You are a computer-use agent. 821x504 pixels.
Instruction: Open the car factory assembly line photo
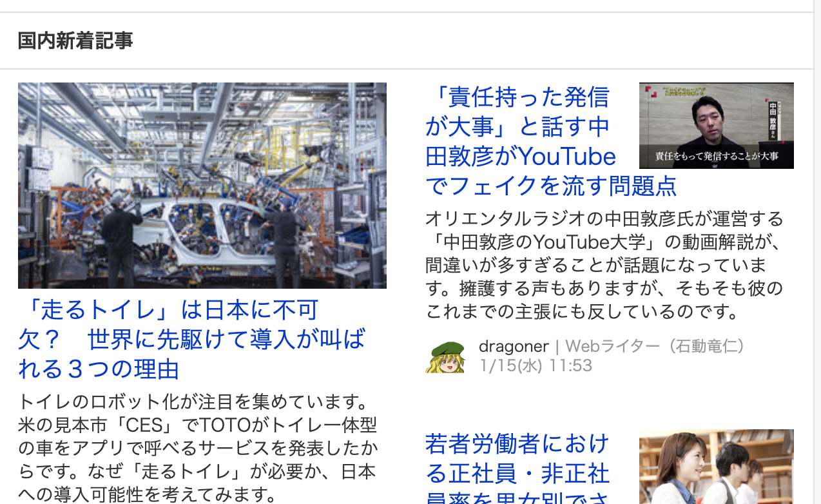pyautogui.click(x=202, y=186)
